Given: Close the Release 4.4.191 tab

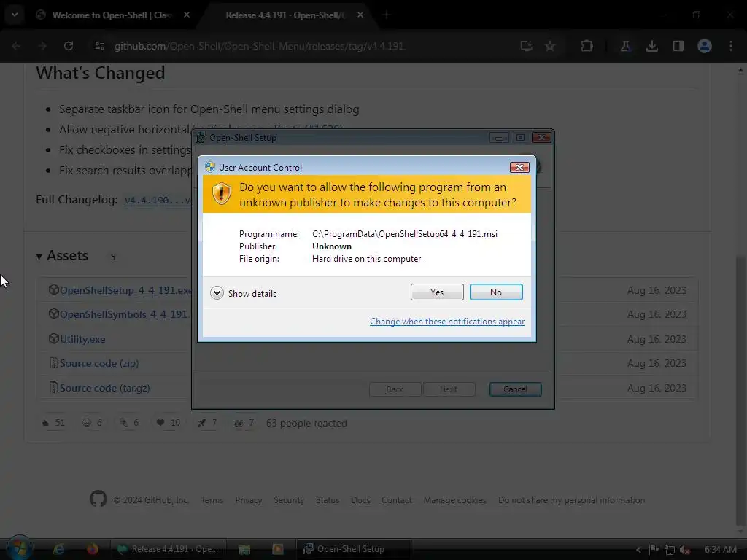Looking at the screenshot, I should 360,15.
